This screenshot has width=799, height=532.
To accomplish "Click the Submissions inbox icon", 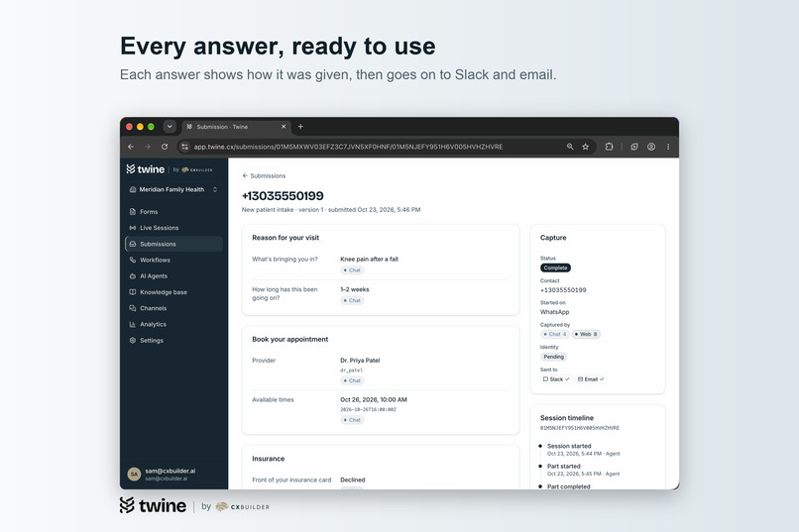I will coord(133,244).
